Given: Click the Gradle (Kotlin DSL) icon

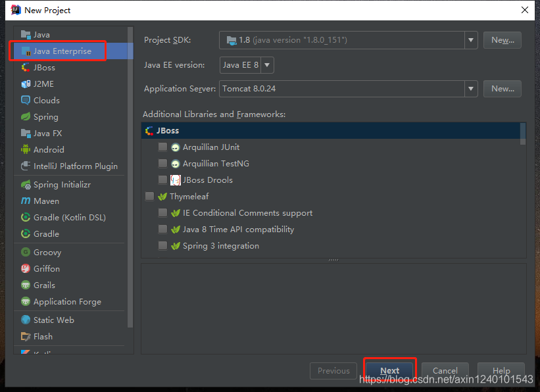Looking at the screenshot, I should 26,217.
